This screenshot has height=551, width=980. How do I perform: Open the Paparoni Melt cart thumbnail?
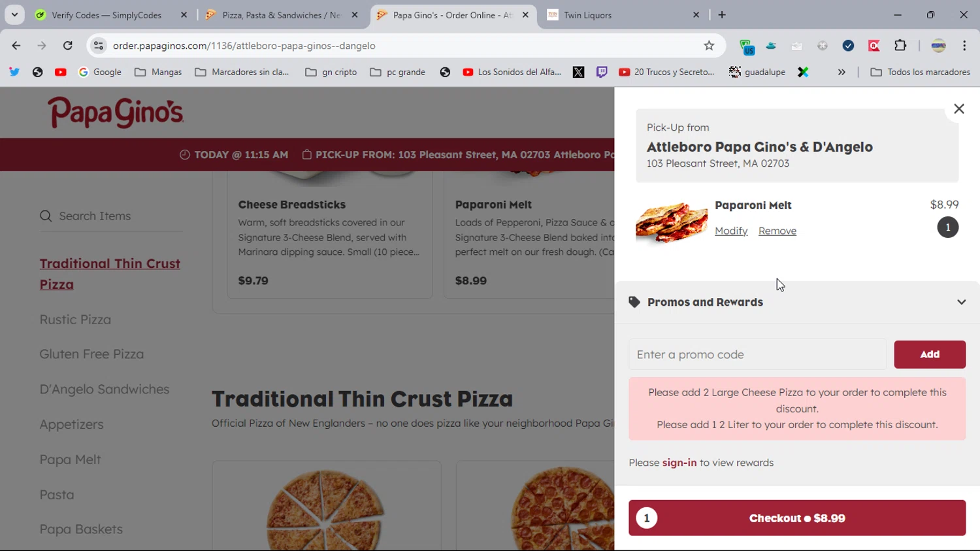pyautogui.click(x=672, y=222)
